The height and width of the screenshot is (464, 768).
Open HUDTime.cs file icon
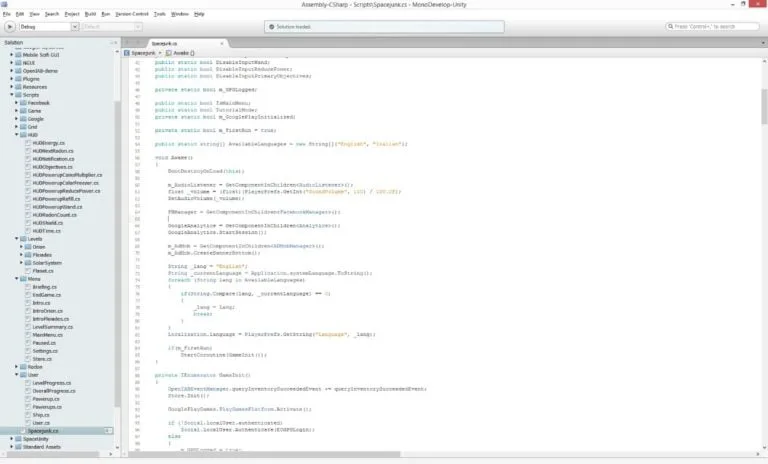pyautogui.click(x=28, y=231)
